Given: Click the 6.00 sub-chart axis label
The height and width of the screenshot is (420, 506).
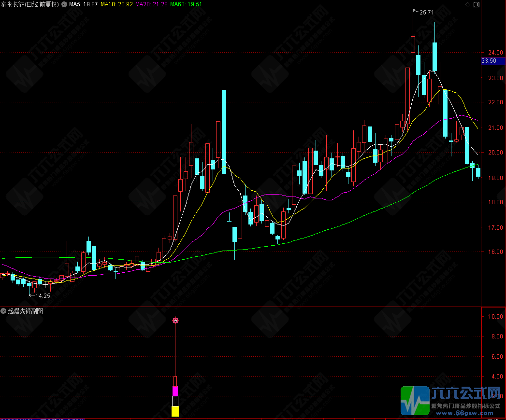Looking at the screenshot, I should coord(497,357).
